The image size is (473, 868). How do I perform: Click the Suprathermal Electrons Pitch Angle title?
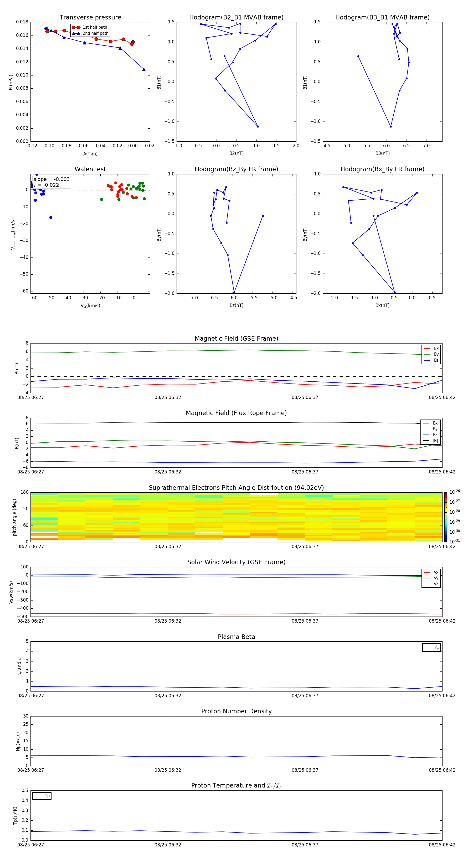pos(236,488)
